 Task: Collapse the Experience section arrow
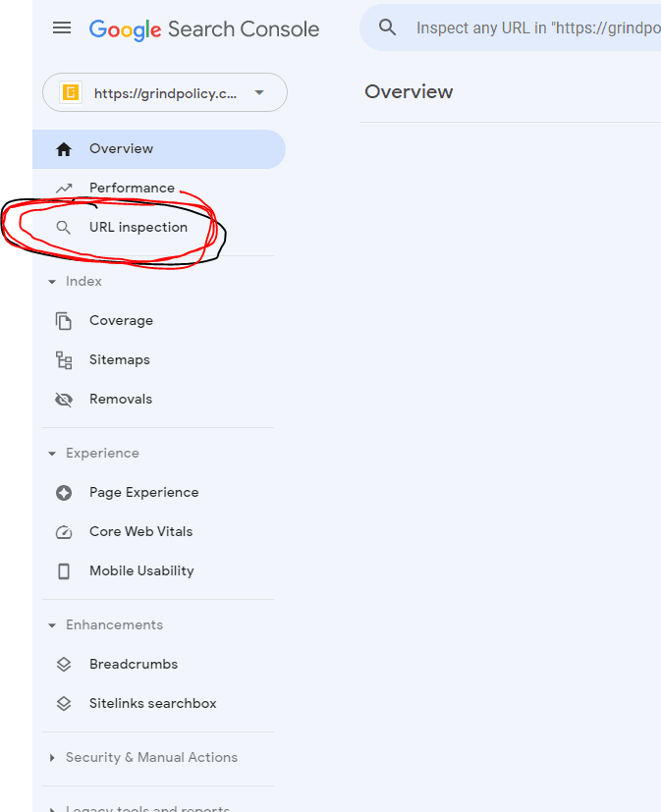52,454
